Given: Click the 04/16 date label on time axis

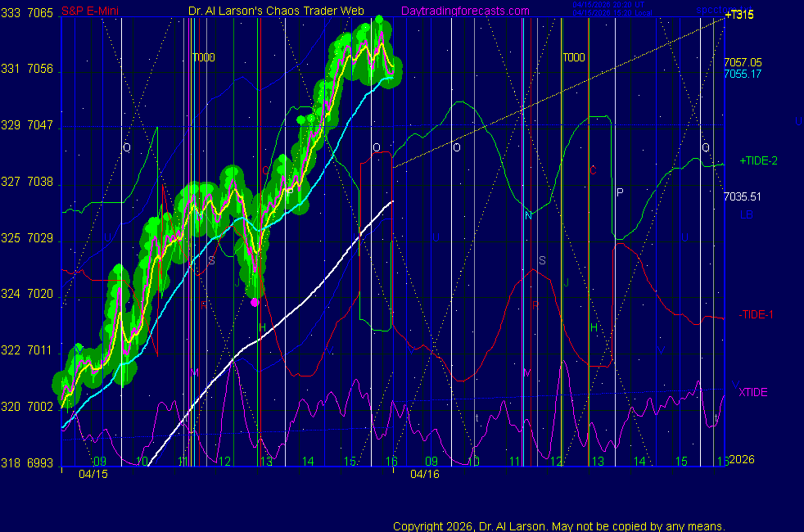Looking at the screenshot, I should (425, 474).
